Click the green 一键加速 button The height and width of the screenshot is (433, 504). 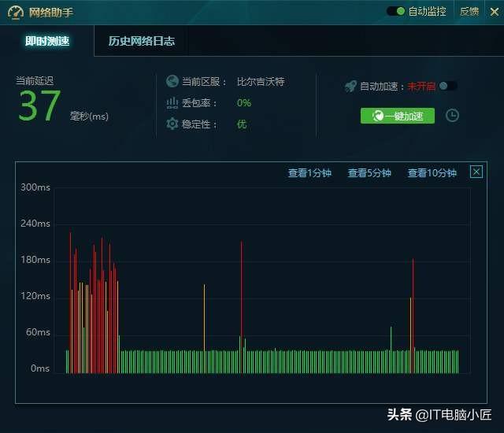(x=398, y=116)
